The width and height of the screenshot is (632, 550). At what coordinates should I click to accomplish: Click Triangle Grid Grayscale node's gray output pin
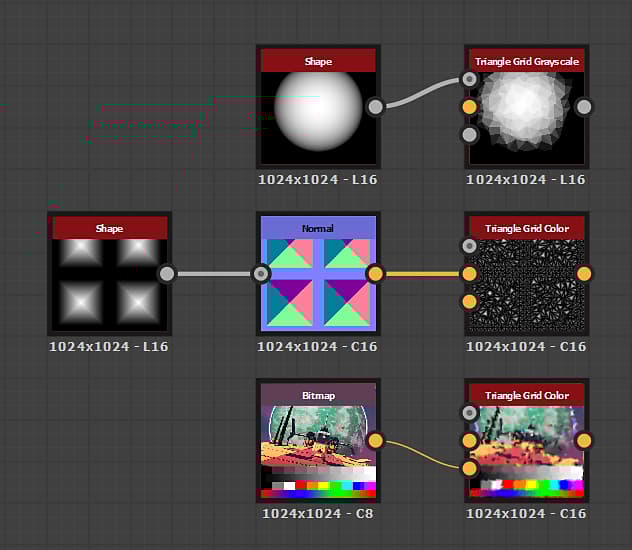click(584, 107)
